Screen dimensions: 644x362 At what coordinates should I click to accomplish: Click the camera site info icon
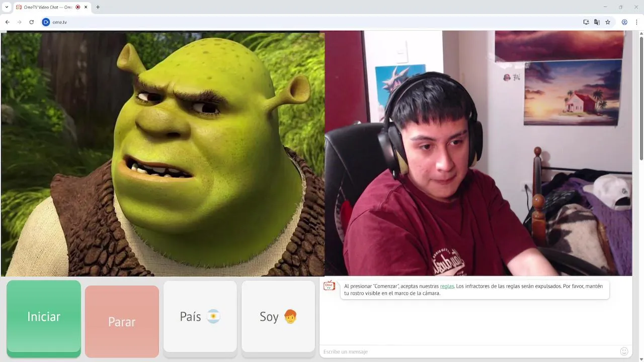[46, 22]
